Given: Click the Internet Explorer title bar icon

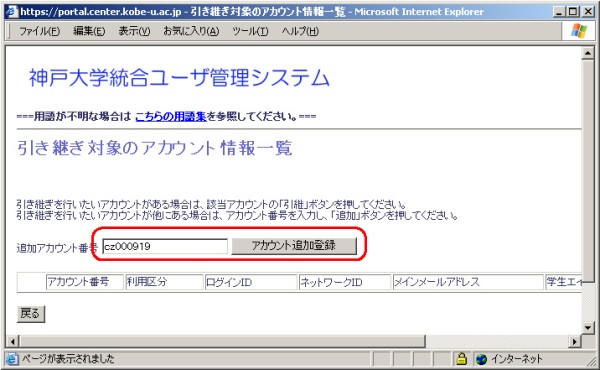Looking at the screenshot, I should pyautogui.click(x=12, y=11).
